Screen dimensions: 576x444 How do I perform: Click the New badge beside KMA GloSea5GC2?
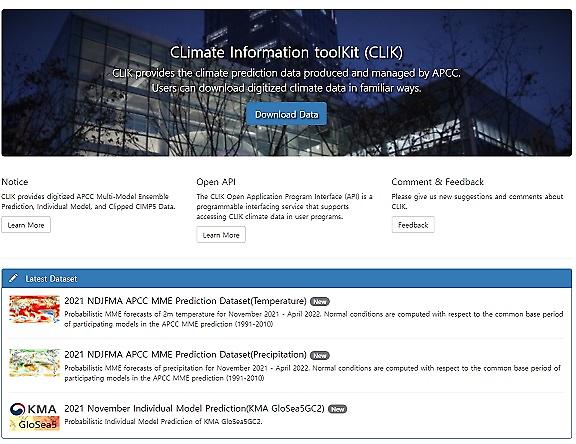tap(337, 409)
